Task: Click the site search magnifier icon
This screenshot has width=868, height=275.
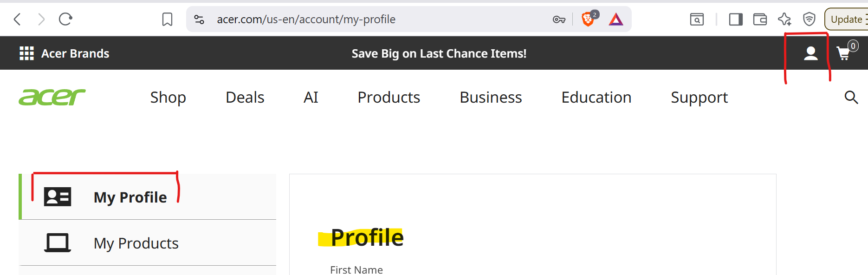Action: click(x=851, y=98)
